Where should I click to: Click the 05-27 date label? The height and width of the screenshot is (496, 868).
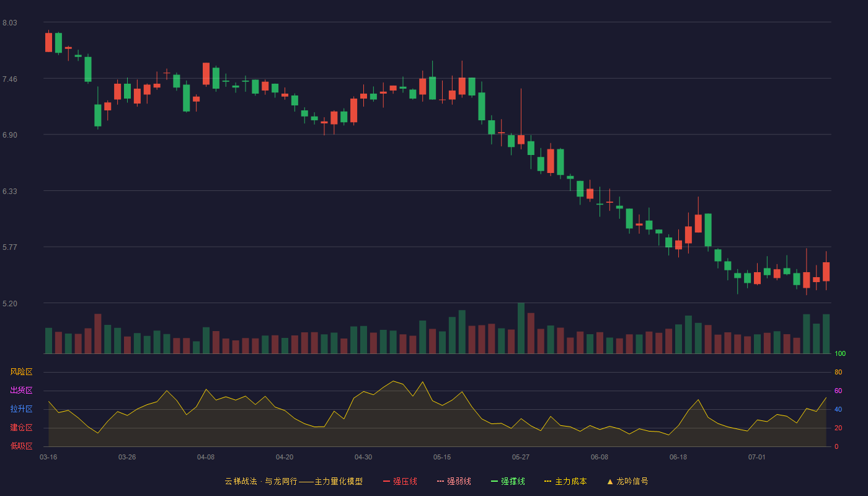click(521, 457)
